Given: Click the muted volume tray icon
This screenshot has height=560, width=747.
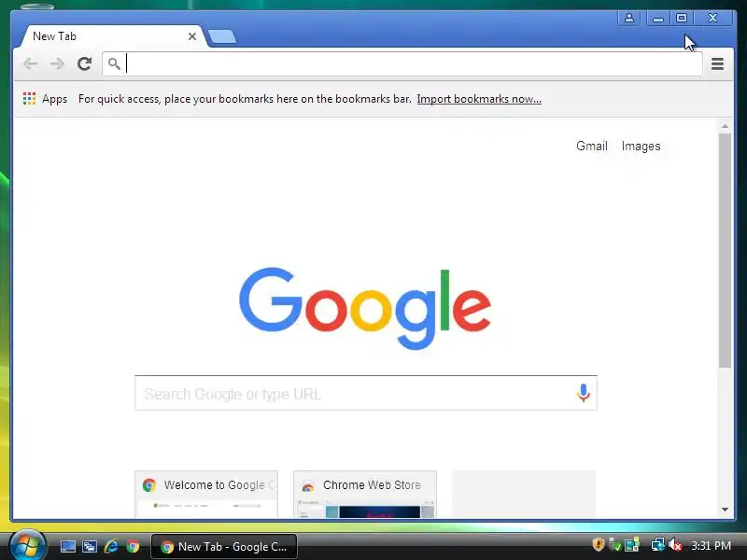Looking at the screenshot, I should [x=675, y=545].
